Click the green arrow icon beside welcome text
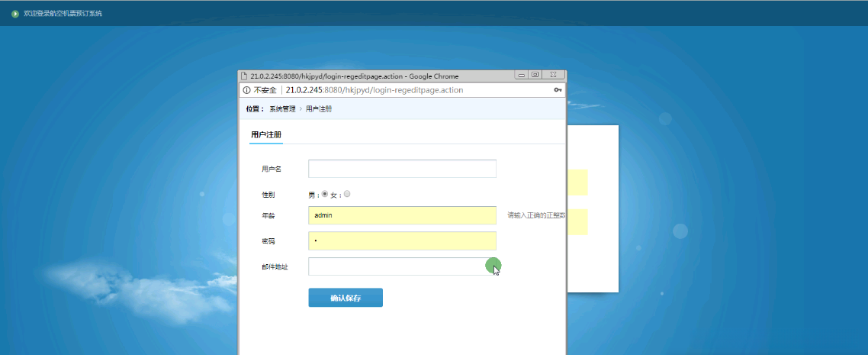 15,13
